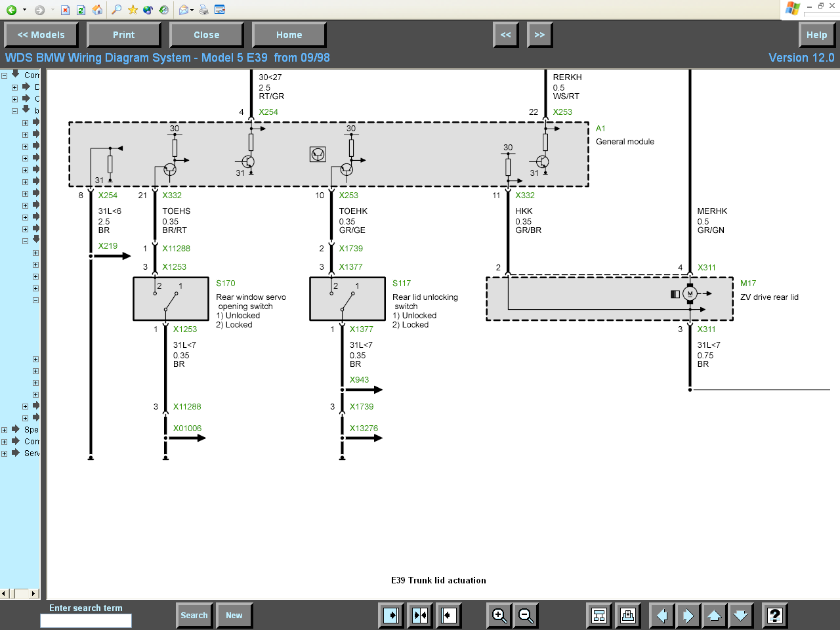This screenshot has width=840, height=630.
Task: Click the search term input field
Action: 86,621
